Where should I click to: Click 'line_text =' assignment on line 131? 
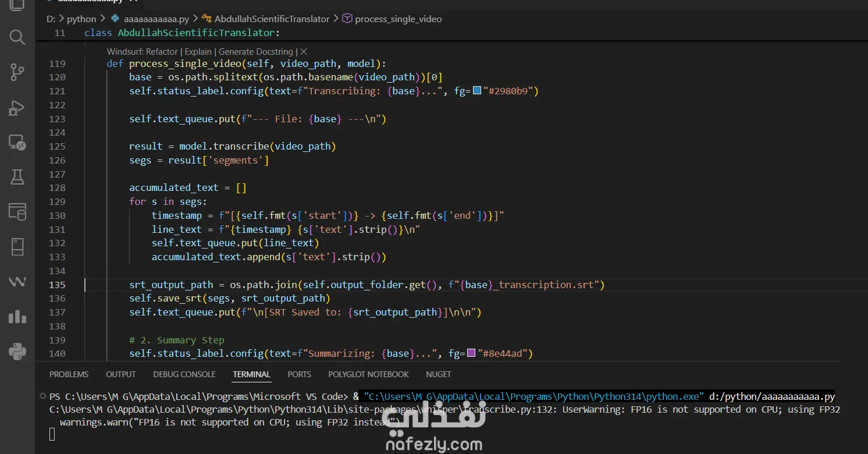click(183, 229)
